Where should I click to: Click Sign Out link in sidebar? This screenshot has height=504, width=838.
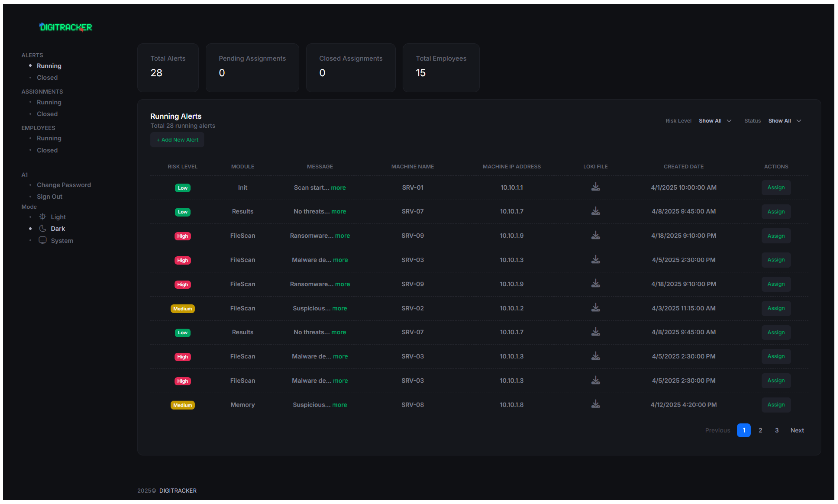click(49, 196)
